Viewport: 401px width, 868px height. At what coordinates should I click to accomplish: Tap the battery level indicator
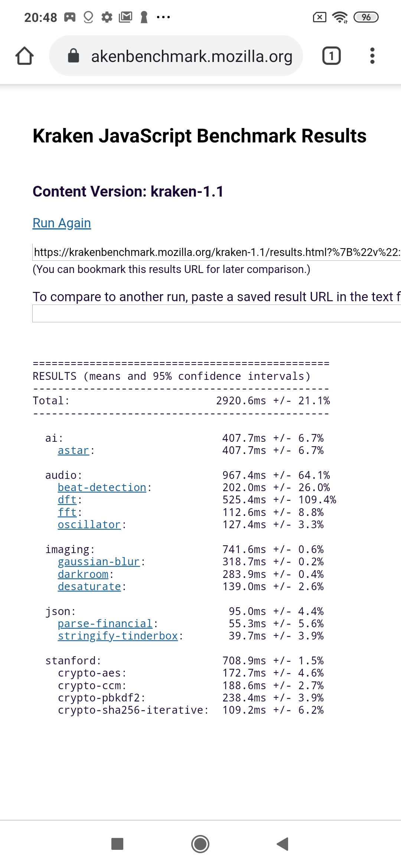pos(366,17)
